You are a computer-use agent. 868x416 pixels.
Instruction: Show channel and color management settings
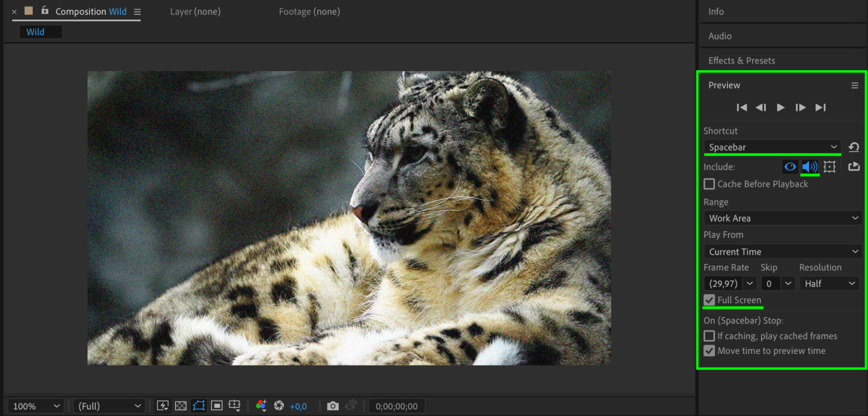coord(261,406)
